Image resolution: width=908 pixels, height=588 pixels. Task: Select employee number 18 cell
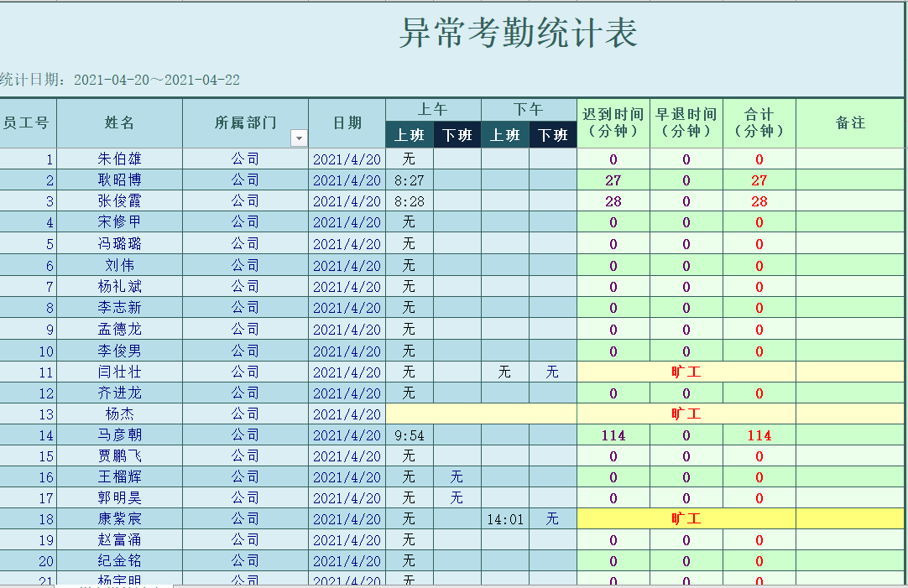coord(28,518)
